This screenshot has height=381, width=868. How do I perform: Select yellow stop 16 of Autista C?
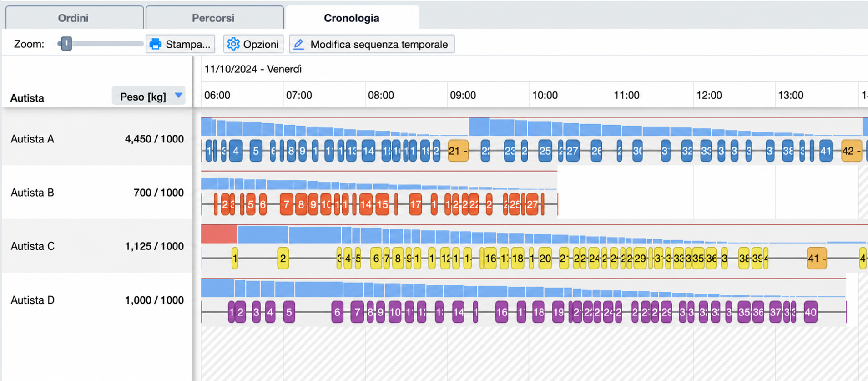(490, 258)
